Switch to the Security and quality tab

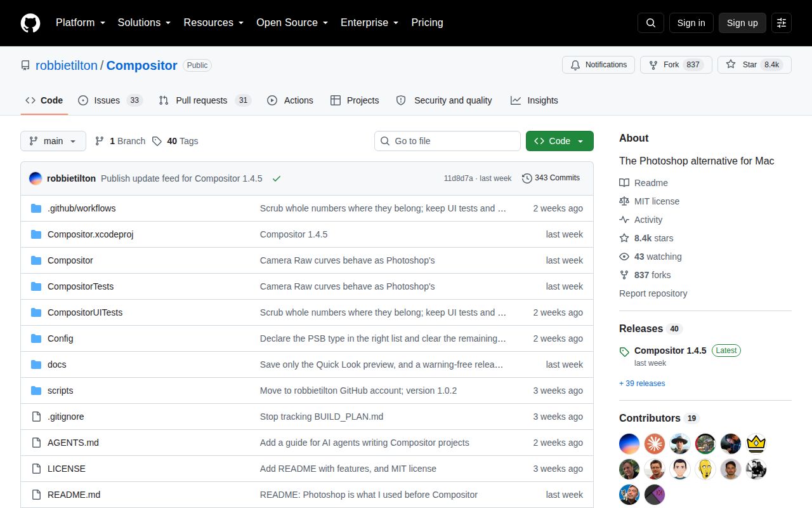pyautogui.click(x=444, y=100)
